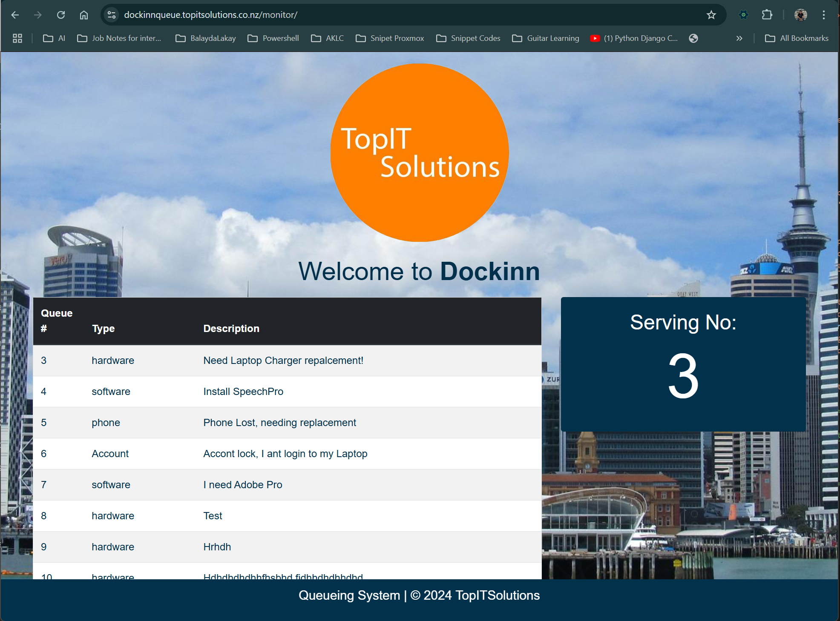Open the green extension icon in toolbar
The height and width of the screenshot is (621, 840).
click(x=743, y=15)
